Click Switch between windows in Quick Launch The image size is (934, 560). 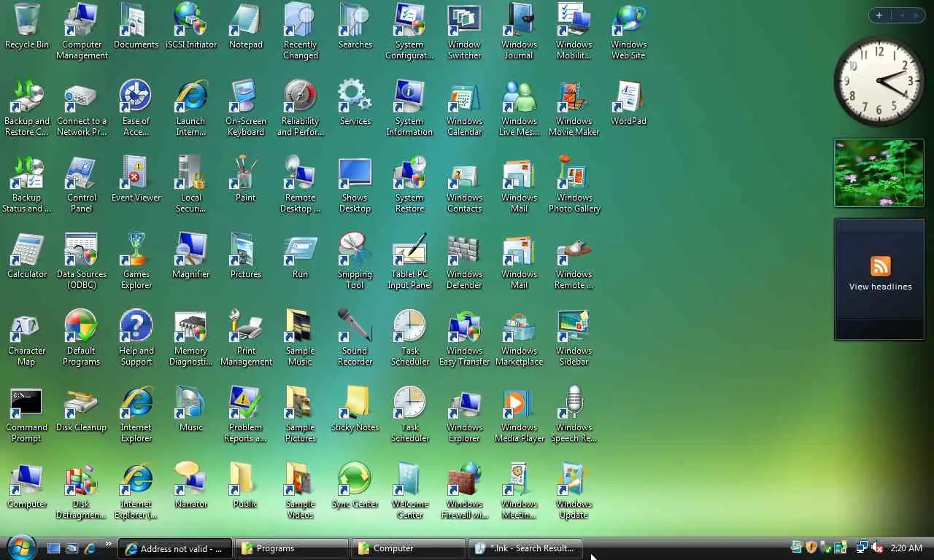(72, 548)
